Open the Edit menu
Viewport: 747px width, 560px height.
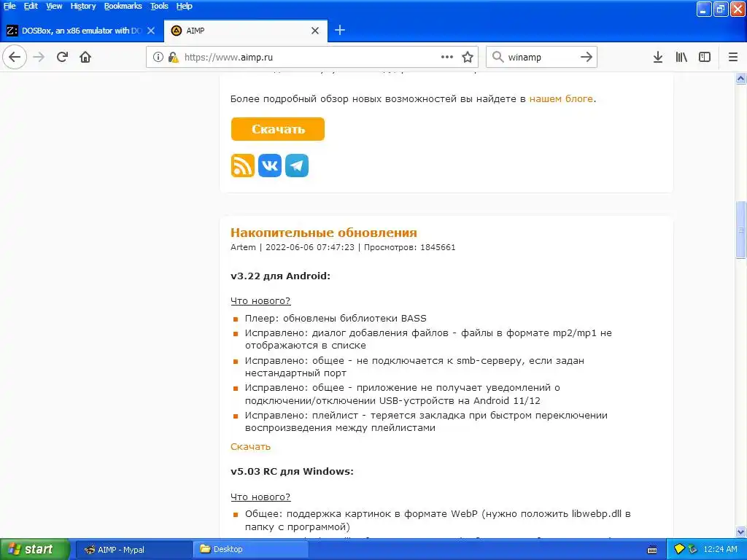tap(31, 6)
